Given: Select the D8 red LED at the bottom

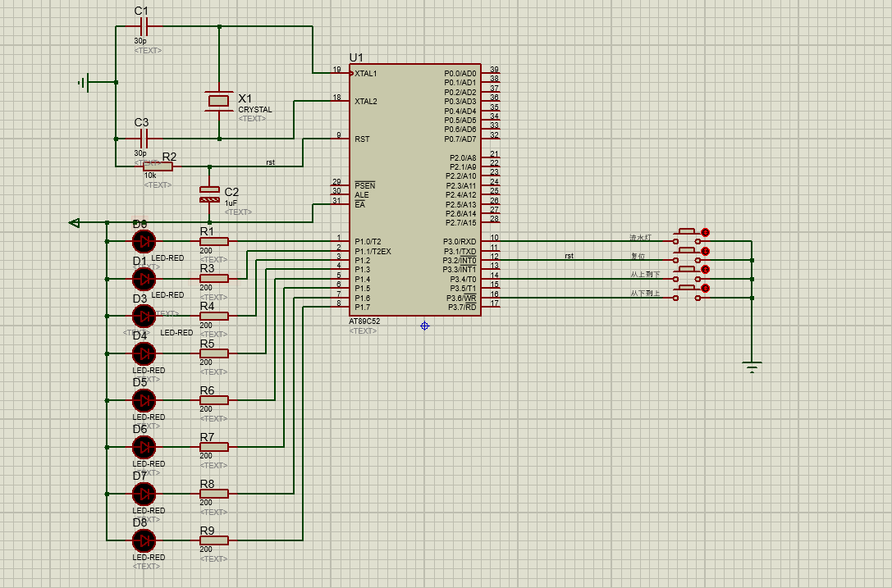Looking at the screenshot, I should coord(144,540).
